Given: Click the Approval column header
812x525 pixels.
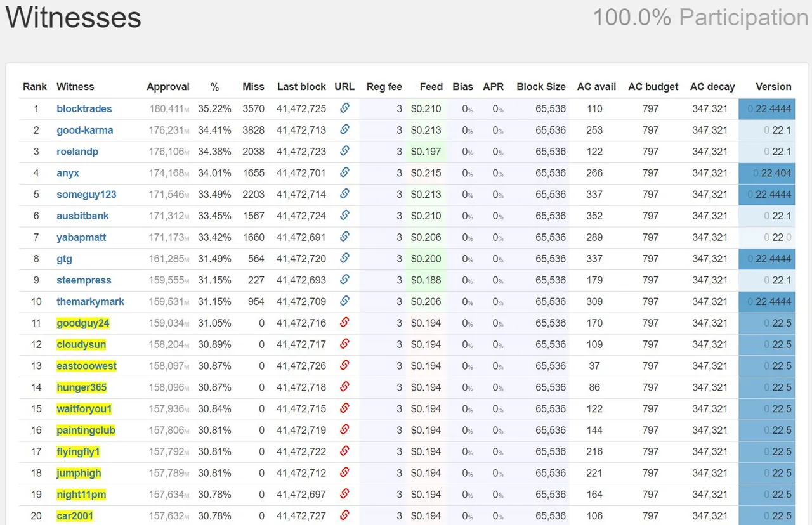Looking at the screenshot, I should tap(168, 87).
